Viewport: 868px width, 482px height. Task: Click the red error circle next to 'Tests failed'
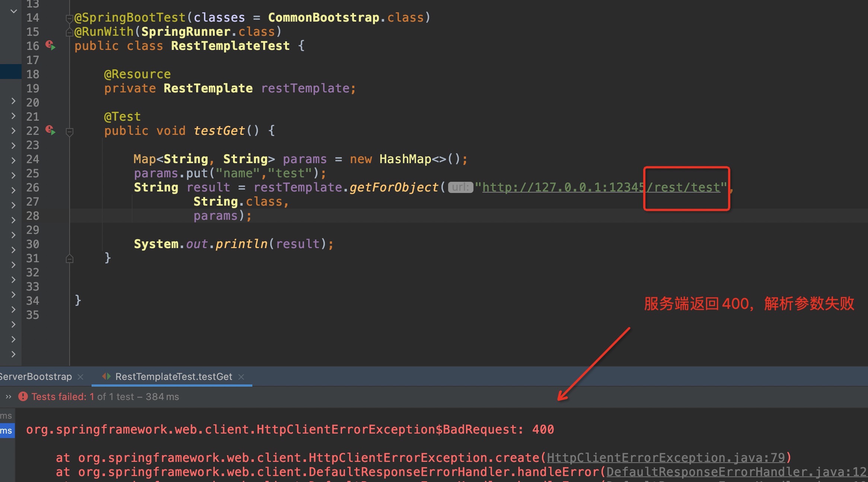click(x=23, y=397)
